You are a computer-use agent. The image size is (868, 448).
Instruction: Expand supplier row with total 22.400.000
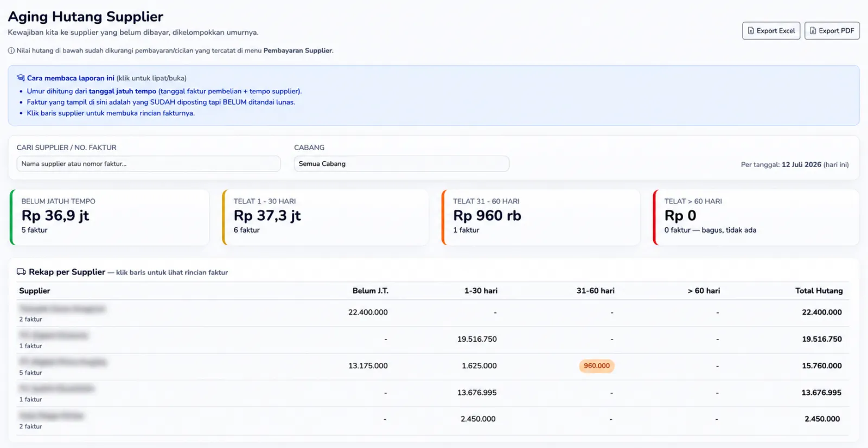(432, 313)
